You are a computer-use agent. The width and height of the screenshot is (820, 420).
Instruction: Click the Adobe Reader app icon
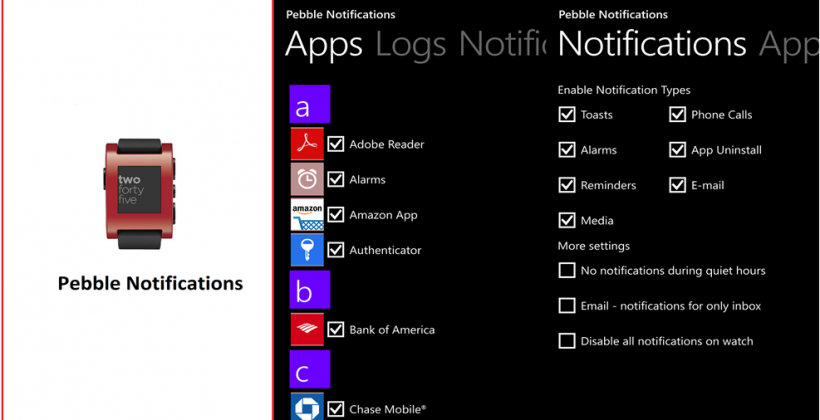[x=307, y=144]
